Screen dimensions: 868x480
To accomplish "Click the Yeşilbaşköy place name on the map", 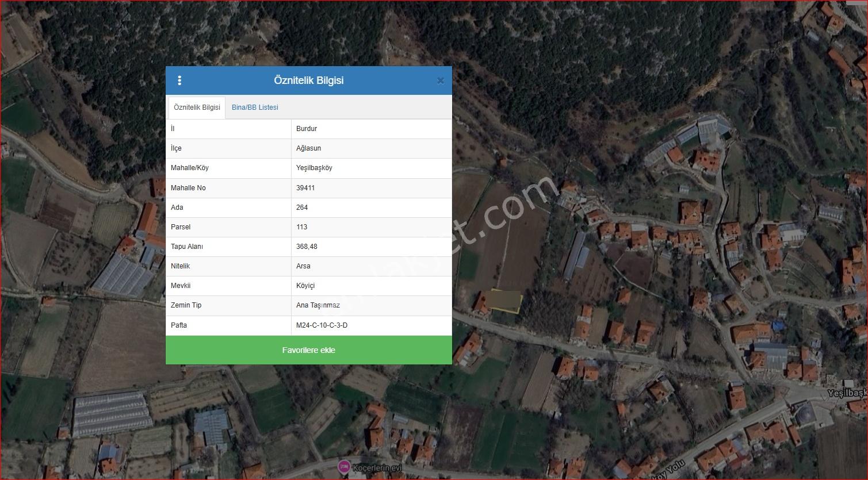I will click(x=847, y=393).
